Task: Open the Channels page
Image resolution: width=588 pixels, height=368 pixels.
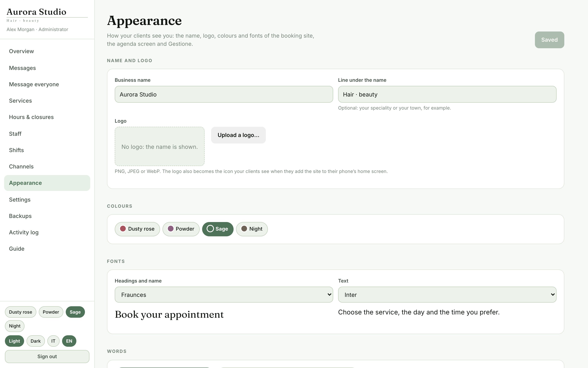Action: click(x=47, y=166)
